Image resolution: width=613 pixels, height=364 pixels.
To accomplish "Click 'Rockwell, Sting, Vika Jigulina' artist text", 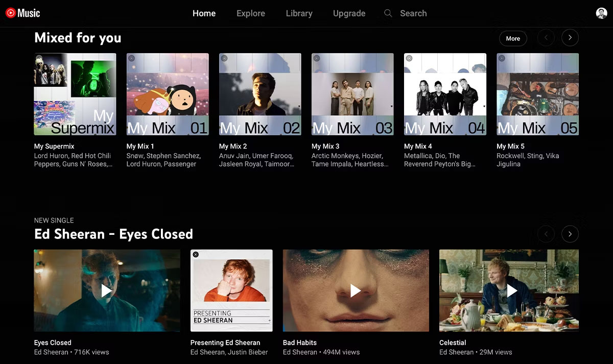I will (528, 160).
